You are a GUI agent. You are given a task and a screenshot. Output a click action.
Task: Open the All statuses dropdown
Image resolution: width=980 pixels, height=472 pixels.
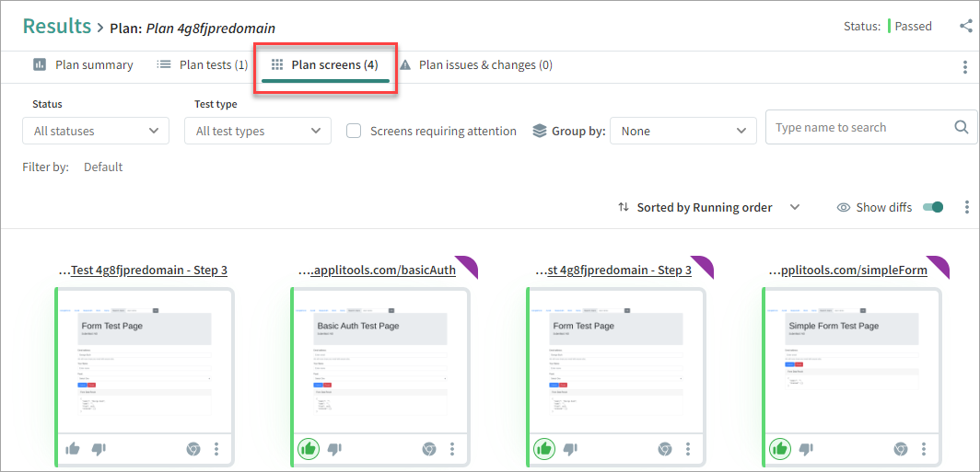(x=96, y=131)
